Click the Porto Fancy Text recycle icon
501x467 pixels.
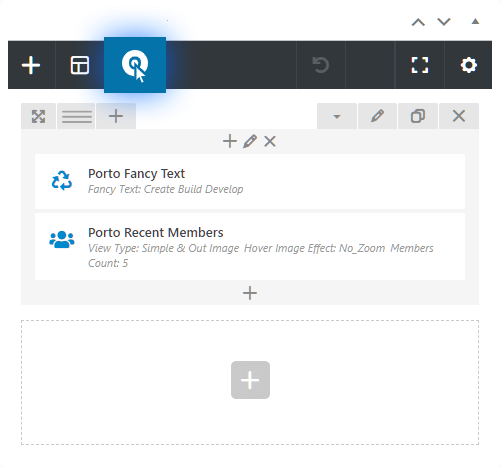pyautogui.click(x=62, y=181)
